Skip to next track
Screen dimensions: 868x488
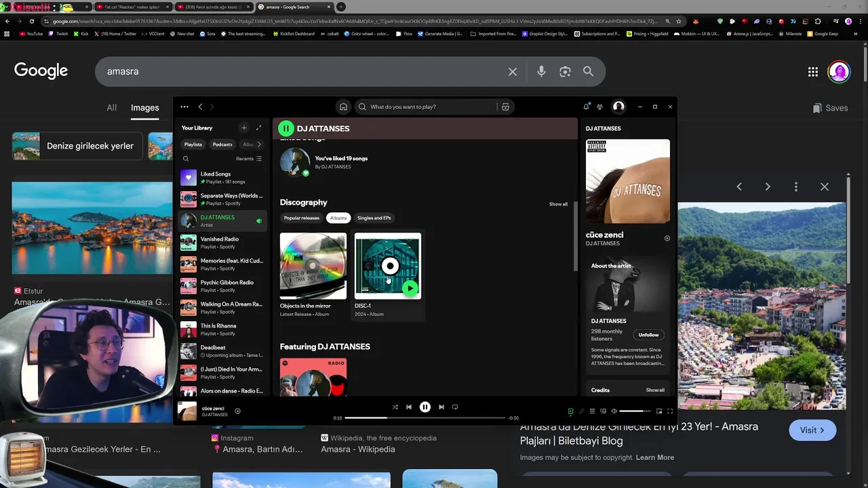[441, 407]
